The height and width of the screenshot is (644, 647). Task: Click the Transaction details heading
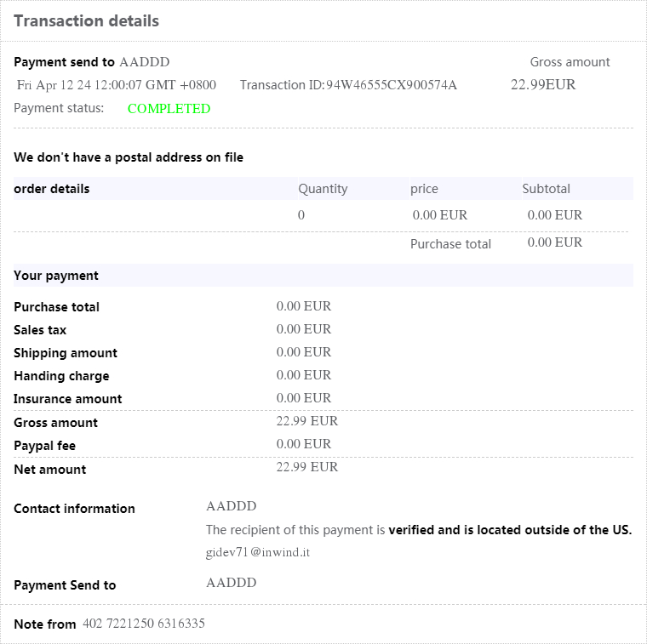(86, 21)
